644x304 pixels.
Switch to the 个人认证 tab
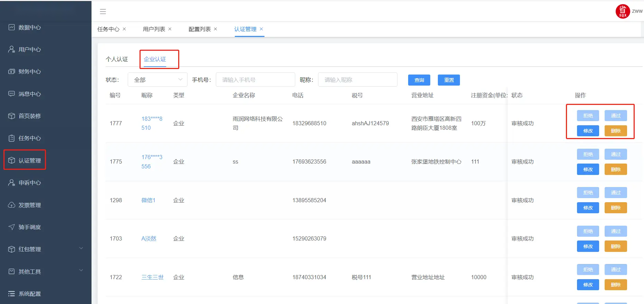click(x=117, y=59)
